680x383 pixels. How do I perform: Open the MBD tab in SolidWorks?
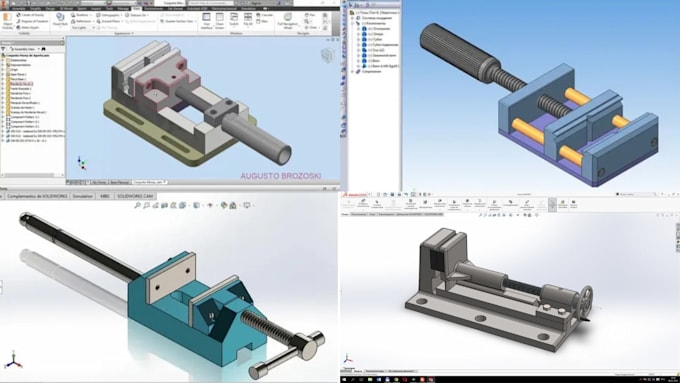point(105,196)
